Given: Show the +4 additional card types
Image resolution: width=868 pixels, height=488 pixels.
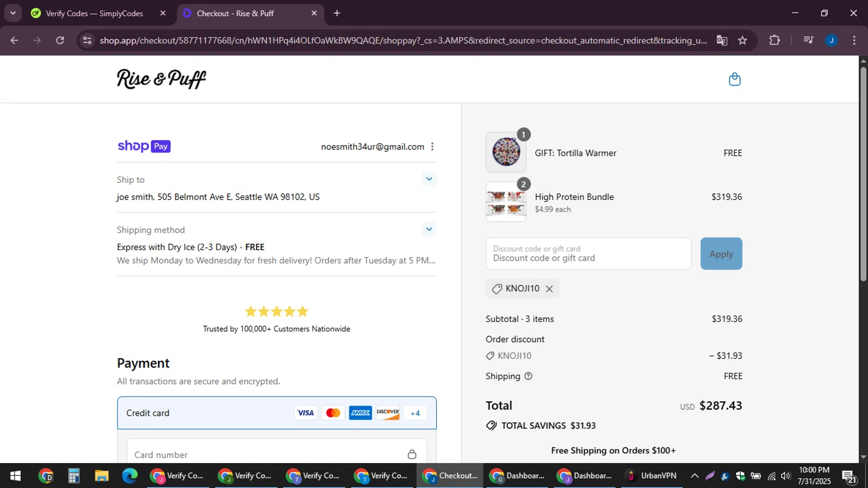Looking at the screenshot, I should (415, 413).
